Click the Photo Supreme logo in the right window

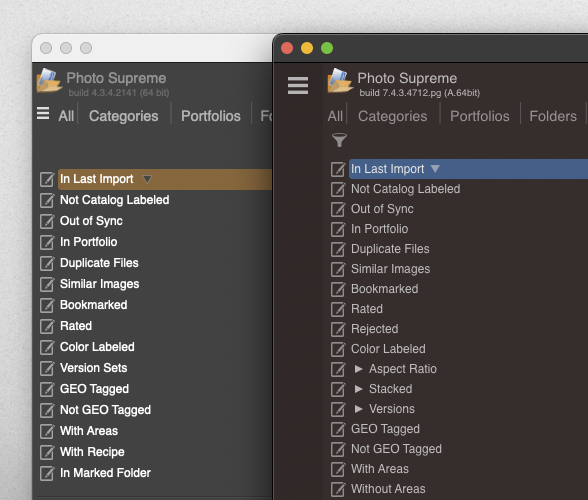pos(340,80)
